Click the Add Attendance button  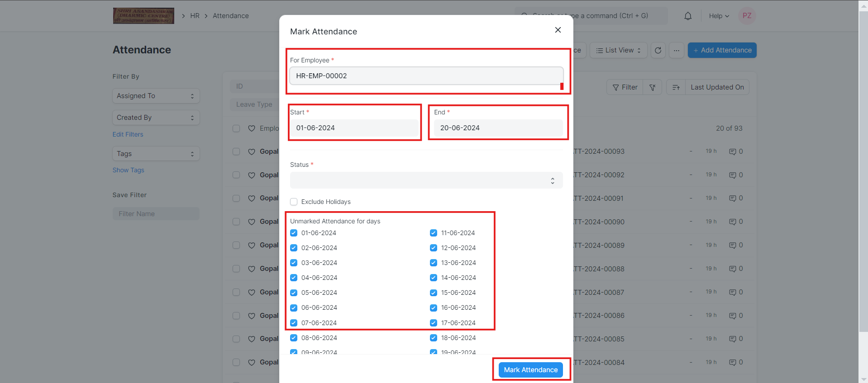pyautogui.click(x=722, y=50)
